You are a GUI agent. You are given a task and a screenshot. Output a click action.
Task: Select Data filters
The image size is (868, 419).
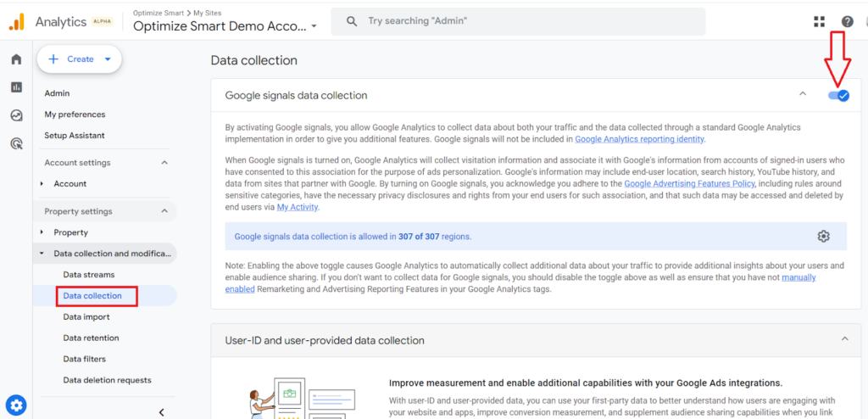pyautogui.click(x=84, y=359)
